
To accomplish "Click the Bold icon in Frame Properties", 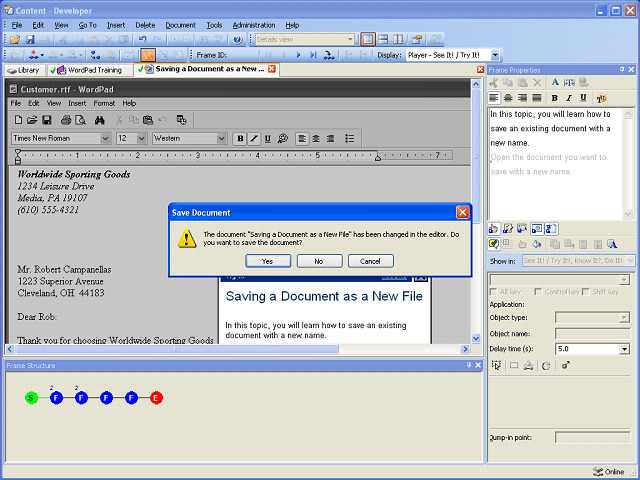I will [554, 98].
